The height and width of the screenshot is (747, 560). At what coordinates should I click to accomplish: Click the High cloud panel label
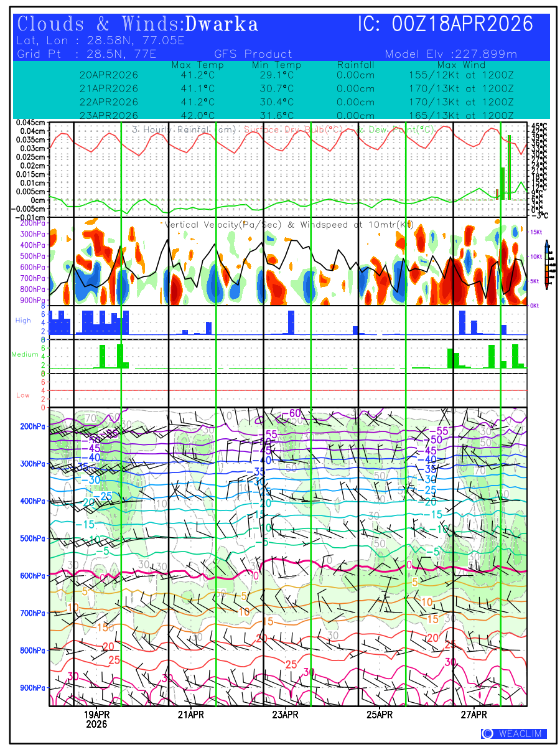tap(23, 320)
